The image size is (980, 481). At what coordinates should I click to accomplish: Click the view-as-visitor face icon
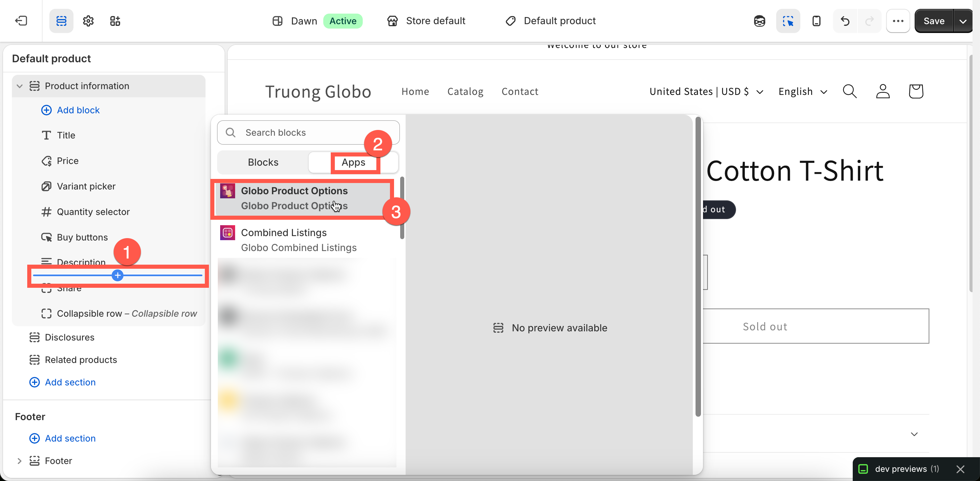pos(759,21)
